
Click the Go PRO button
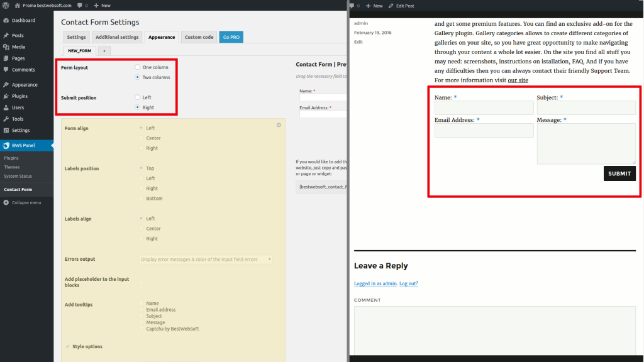[x=231, y=37]
